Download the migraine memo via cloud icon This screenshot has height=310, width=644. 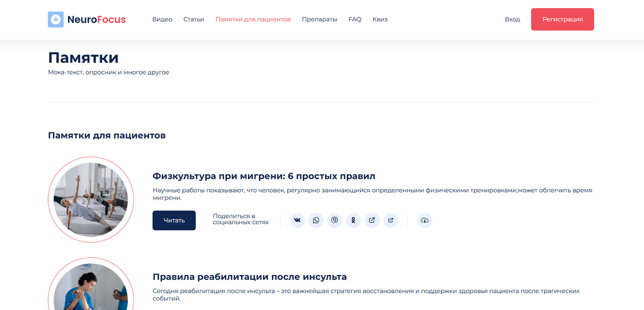point(425,220)
